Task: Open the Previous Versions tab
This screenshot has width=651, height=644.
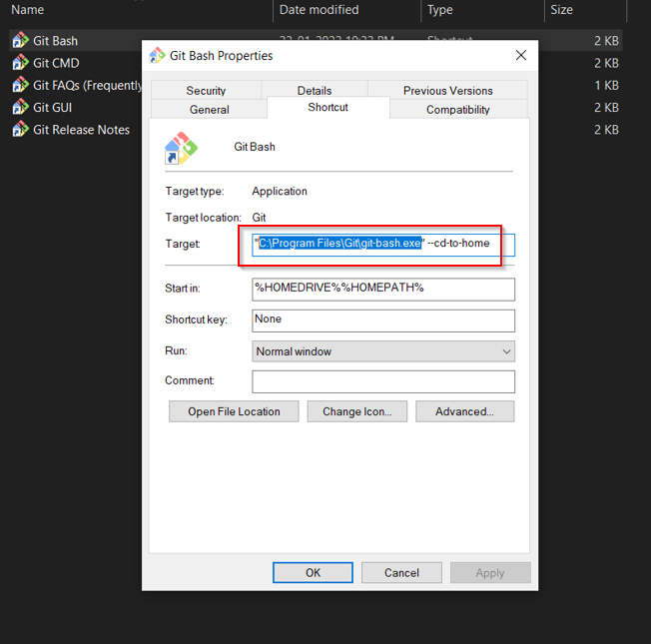Action: [x=447, y=90]
